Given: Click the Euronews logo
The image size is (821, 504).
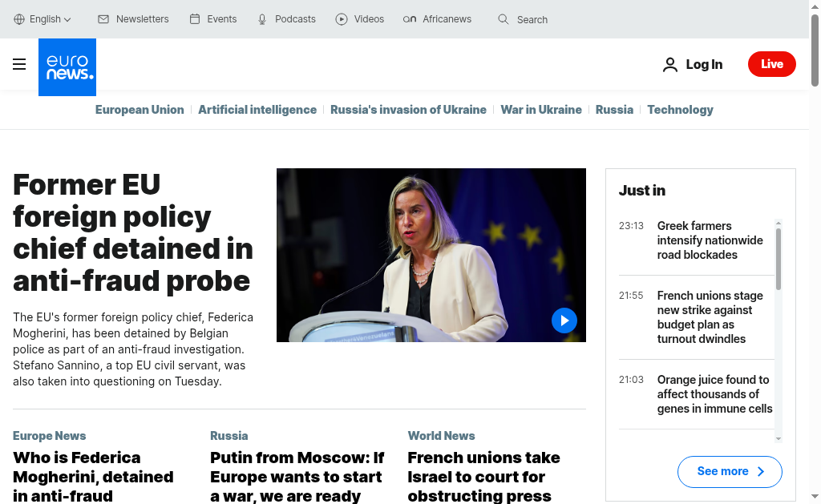Looking at the screenshot, I should pos(67,67).
